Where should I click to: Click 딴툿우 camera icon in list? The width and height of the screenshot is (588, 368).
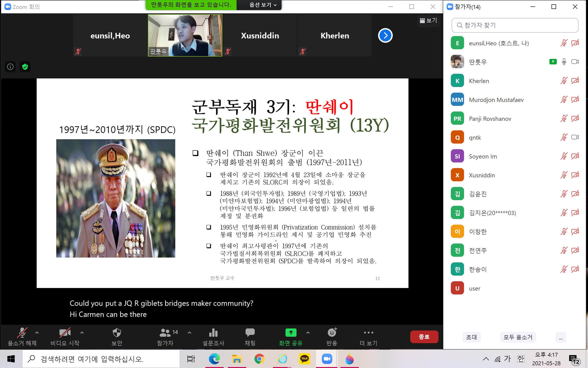(x=575, y=62)
